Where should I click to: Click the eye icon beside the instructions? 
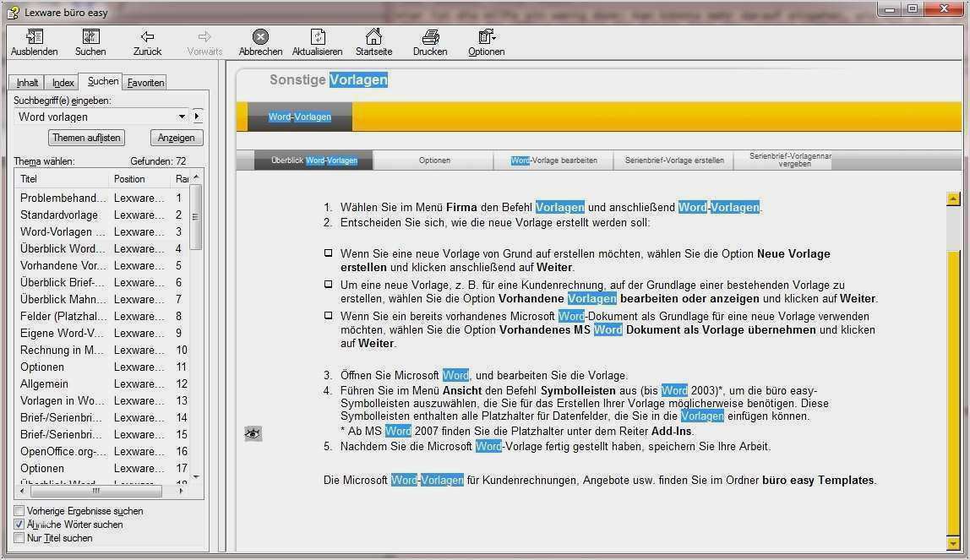point(253,433)
